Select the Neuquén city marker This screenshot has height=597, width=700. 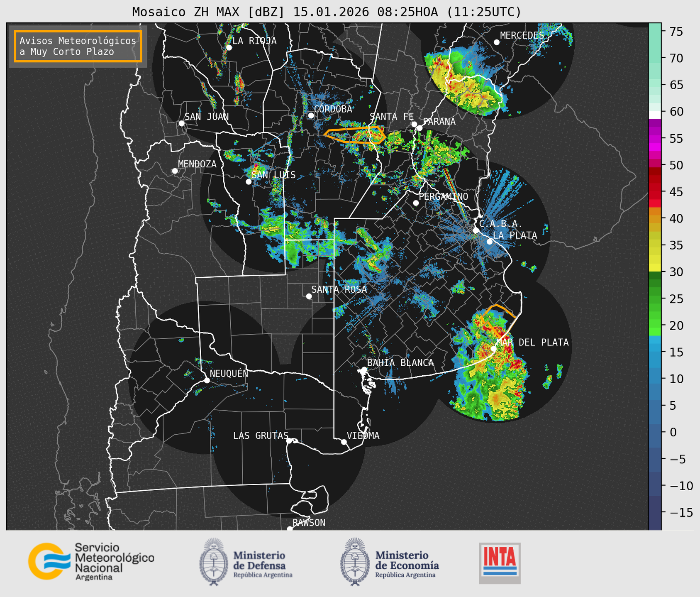(207, 380)
